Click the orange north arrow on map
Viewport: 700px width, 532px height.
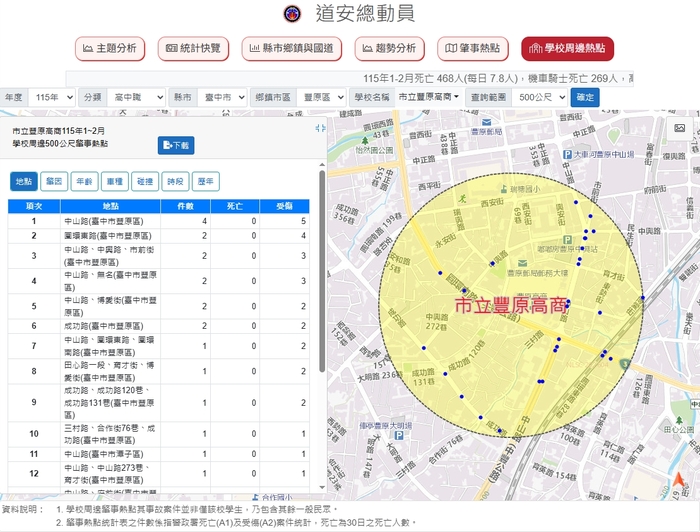679,480
